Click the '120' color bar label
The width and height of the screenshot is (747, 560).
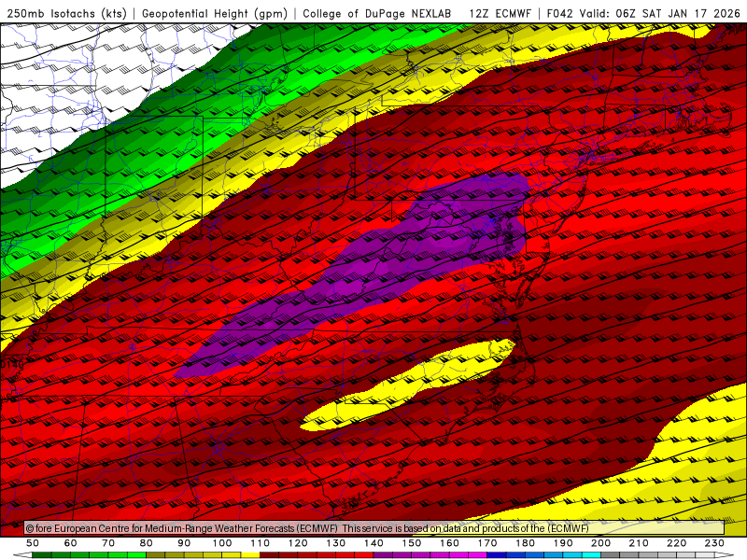[298, 543]
